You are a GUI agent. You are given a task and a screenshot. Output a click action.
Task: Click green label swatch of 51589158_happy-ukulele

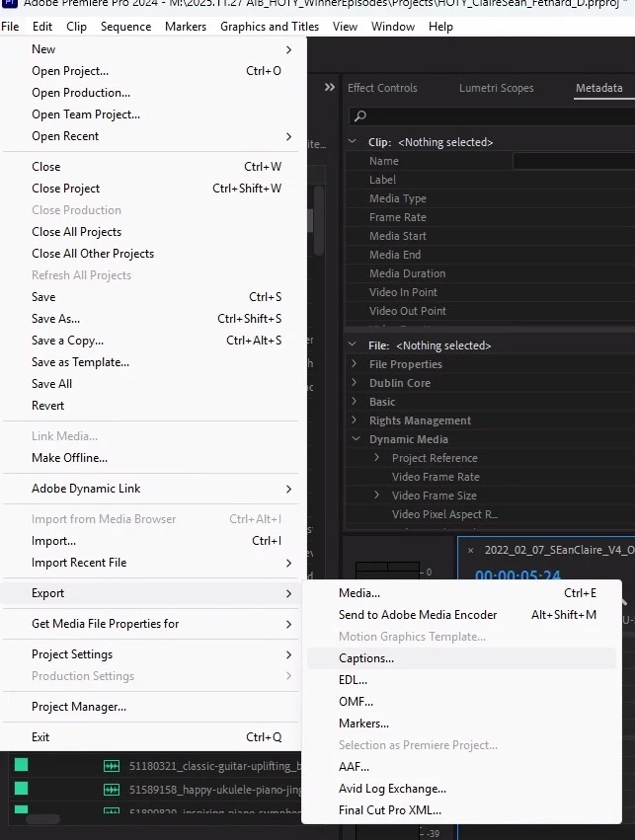point(21,788)
